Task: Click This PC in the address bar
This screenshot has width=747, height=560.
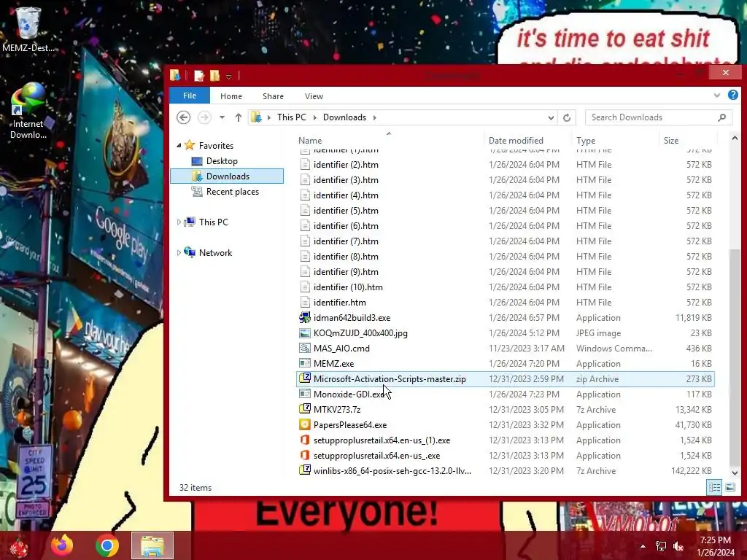Action: coord(292,117)
